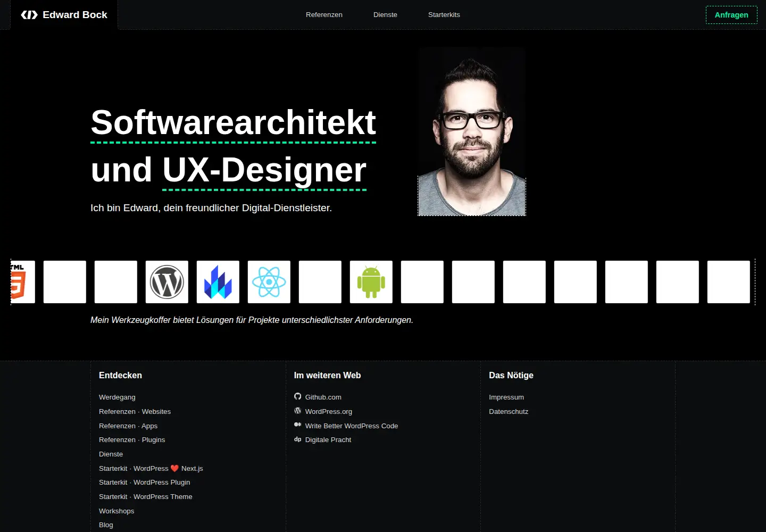Visit the WordPress.org link
Image resolution: width=766 pixels, height=532 pixels.
(329, 412)
